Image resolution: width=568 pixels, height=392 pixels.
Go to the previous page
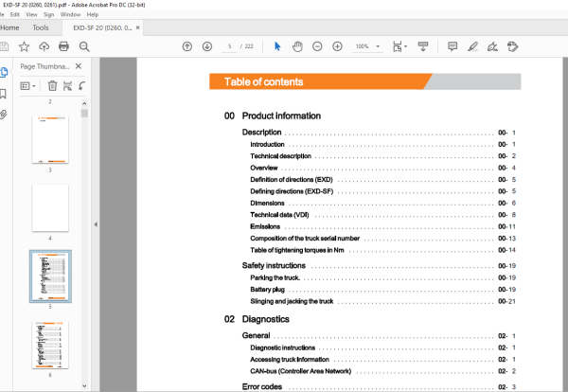point(187,46)
